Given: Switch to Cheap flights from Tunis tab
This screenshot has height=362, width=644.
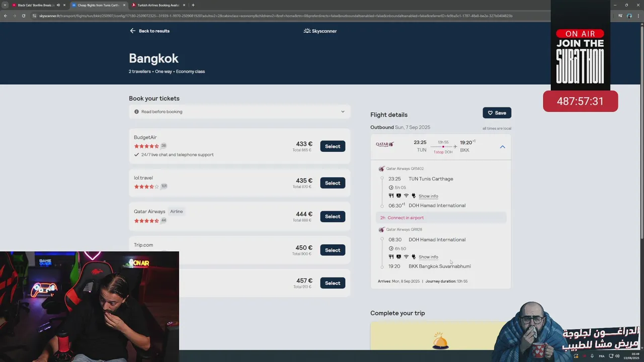Looking at the screenshot, I should 99,5.
